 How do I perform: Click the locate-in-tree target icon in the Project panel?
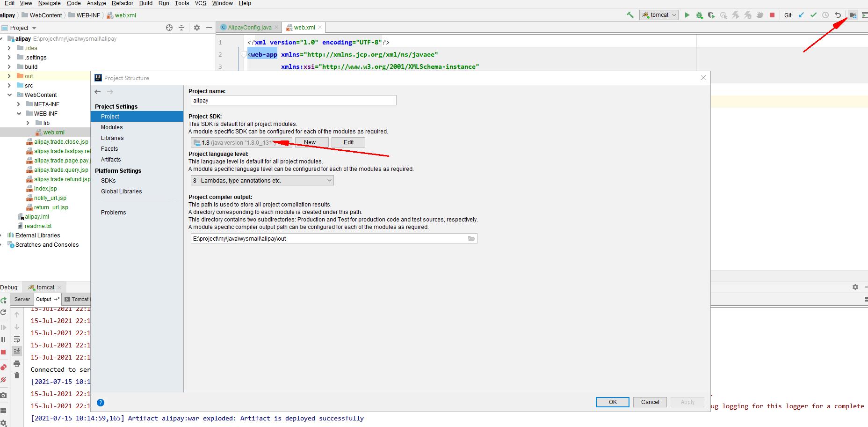(169, 28)
